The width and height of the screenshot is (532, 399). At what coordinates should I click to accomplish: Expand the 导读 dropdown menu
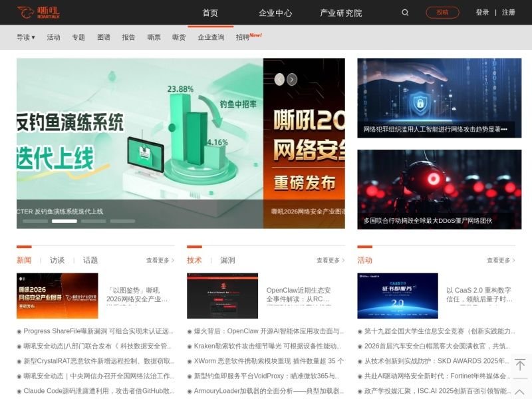point(26,37)
